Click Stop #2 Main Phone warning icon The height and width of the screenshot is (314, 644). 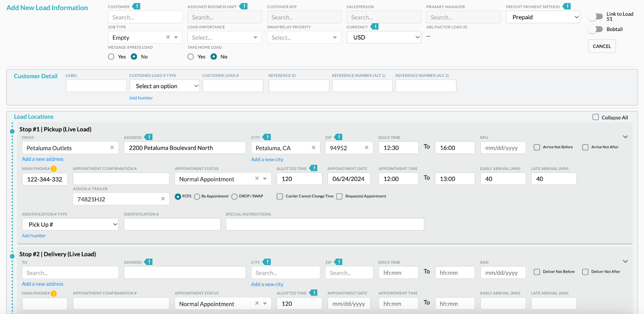(54, 294)
